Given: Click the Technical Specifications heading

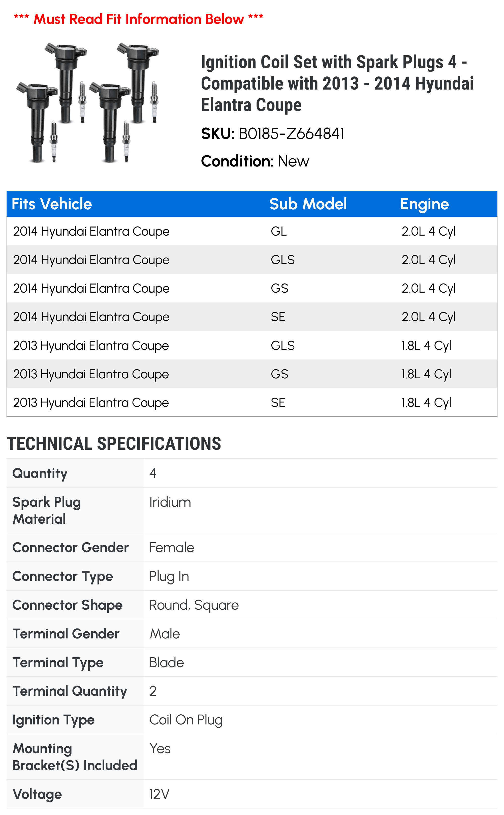Looking at the screenshot, I should pyautogui.click(x=114, y=444).
